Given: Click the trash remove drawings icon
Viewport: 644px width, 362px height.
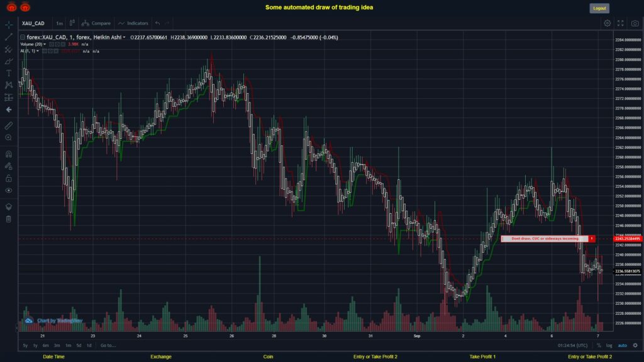Looking at the screenshot, I should 9,219.
